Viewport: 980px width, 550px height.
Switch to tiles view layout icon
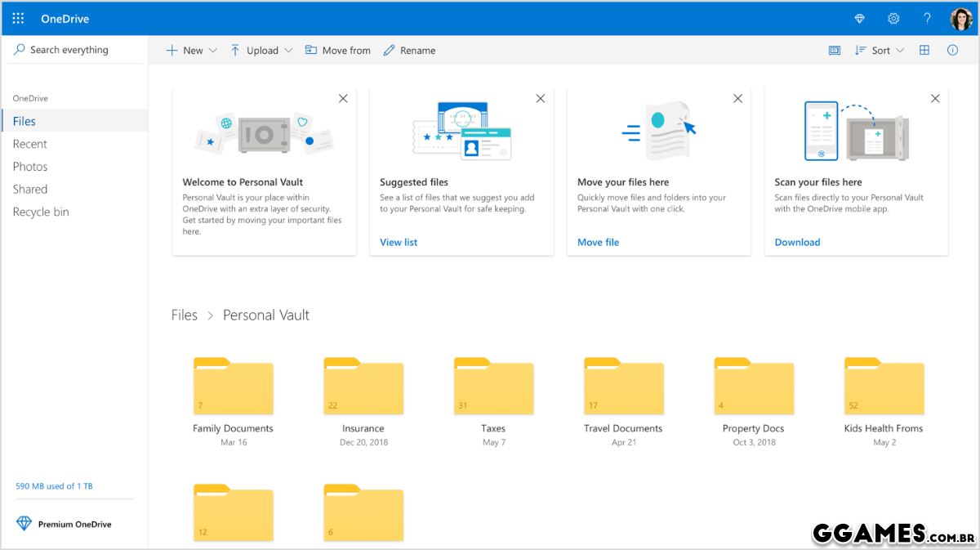[x=924, y=51]
